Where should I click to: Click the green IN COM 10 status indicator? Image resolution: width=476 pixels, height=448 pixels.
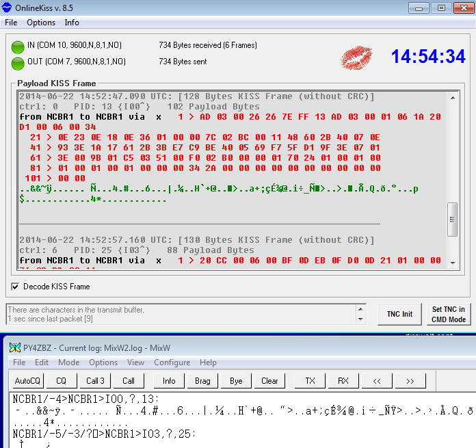point(18,47)
